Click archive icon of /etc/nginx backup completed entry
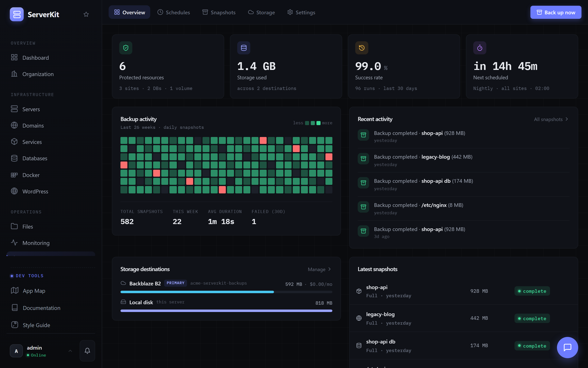 pos(363,207)
